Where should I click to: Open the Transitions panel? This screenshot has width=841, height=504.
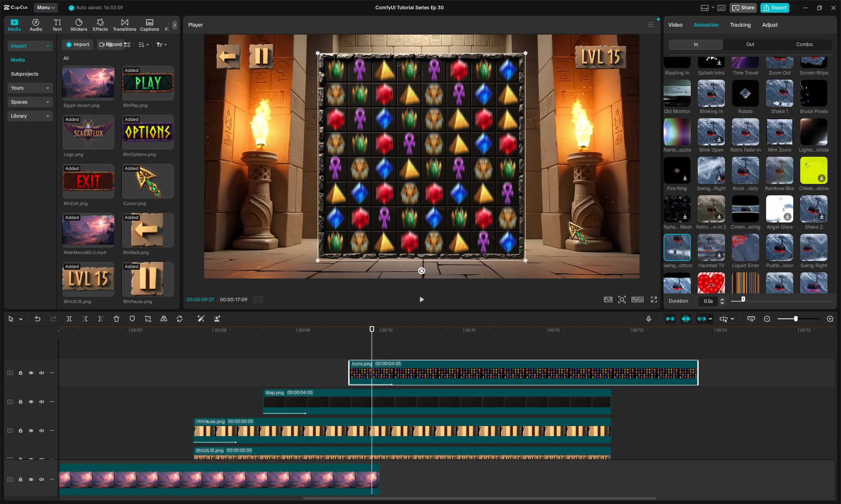(x=124, y=25)
